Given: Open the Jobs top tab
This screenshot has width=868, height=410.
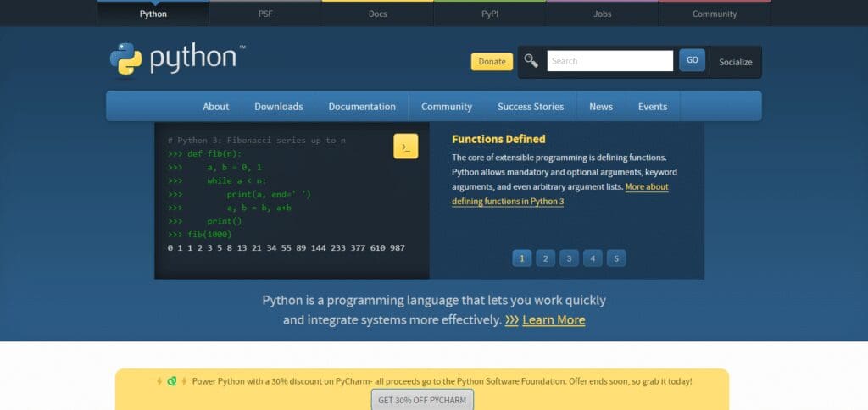Looking at the screenshot, I should [x=603, y=14].
